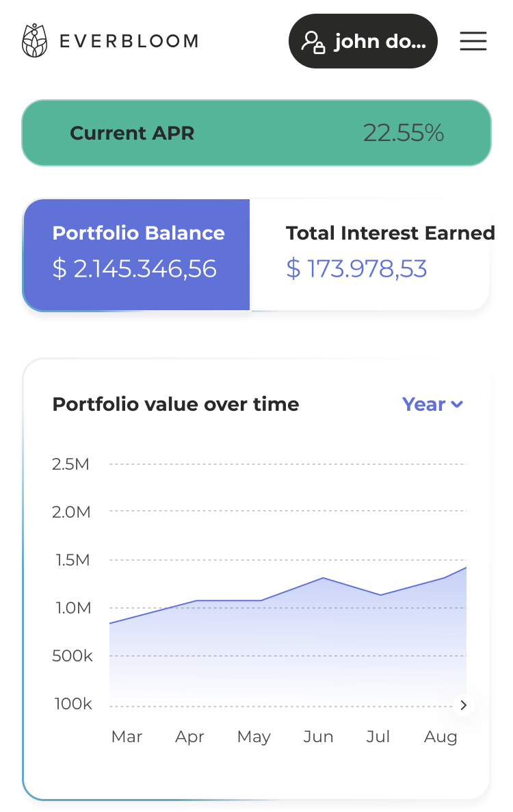Click the Portfolio value over time heading
513x812 pixels.
pyautogui.click(x=176, y=405)
